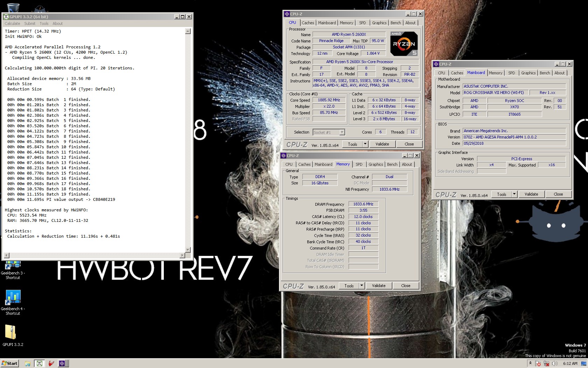This screenshot has height=368, width=588.
Task: Open the Geekbench 3 desktop shortcut
Action: coord(13,271)
